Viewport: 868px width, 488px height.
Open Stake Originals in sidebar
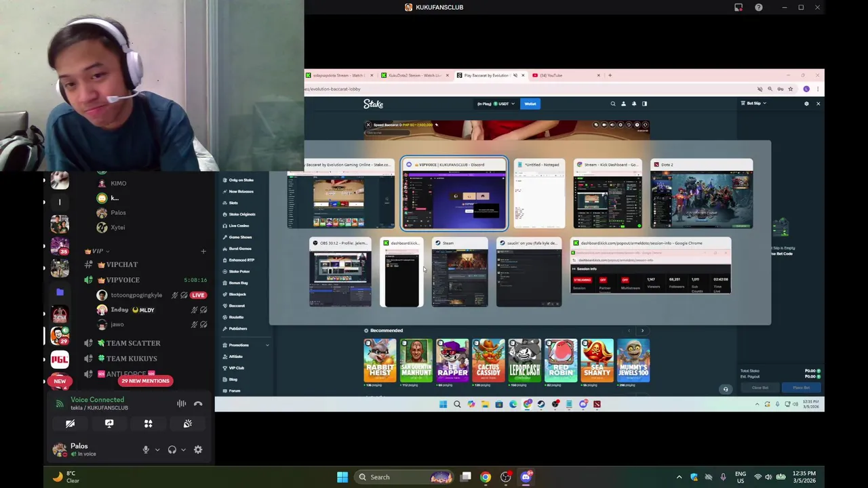[241, 214]
